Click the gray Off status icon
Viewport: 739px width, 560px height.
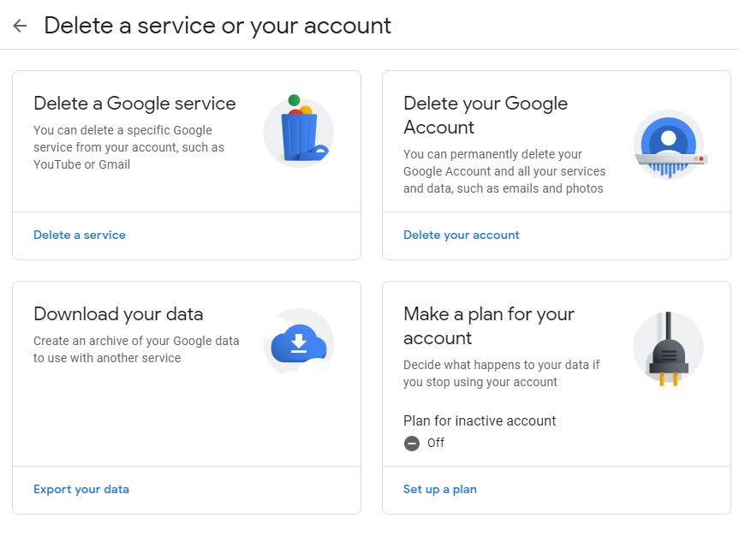point(411,443)
